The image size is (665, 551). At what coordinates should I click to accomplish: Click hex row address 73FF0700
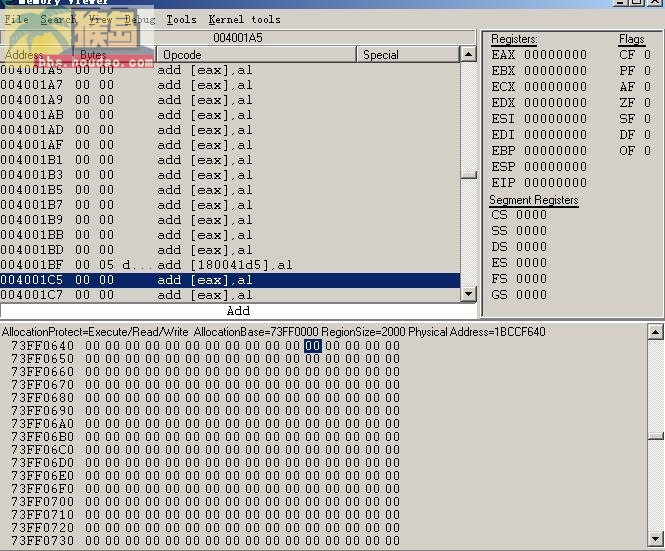(x=42, y=502)
